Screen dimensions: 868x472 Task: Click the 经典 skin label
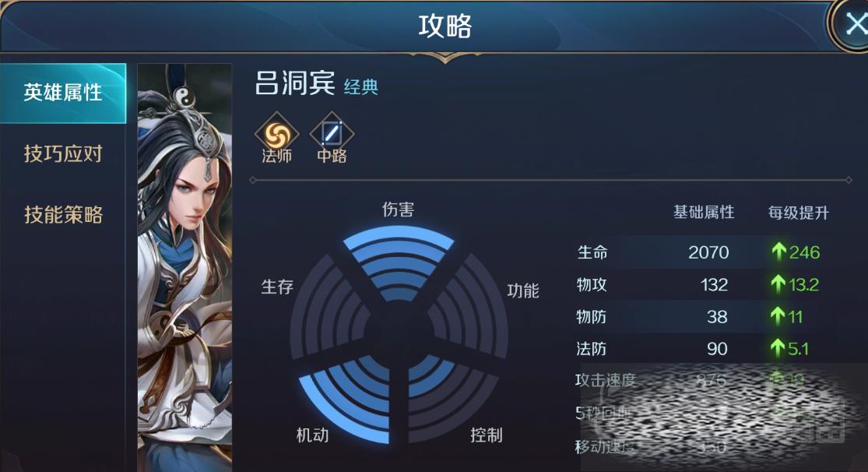361,87
